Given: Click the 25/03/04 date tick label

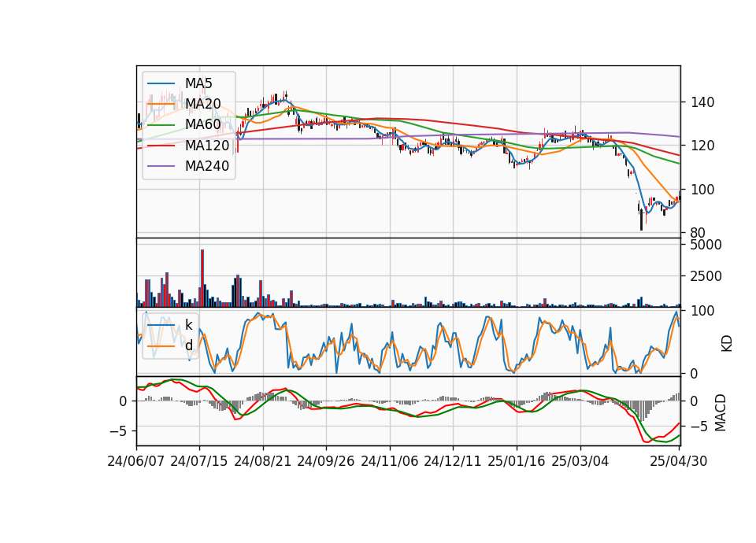Looking at the screenshot, I should (580, 461).
